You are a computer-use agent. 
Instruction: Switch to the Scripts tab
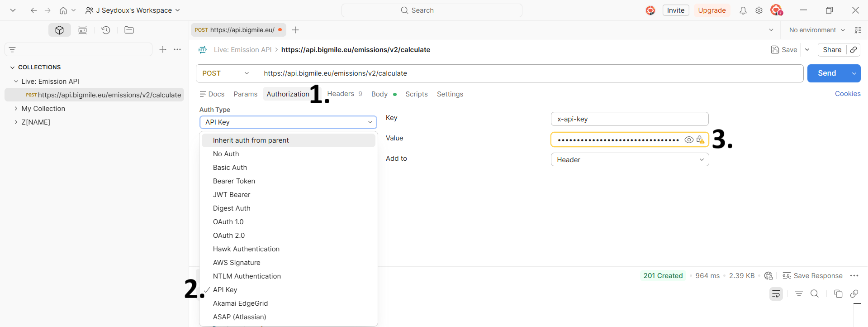pyautogui.click(x=417, y=94)
